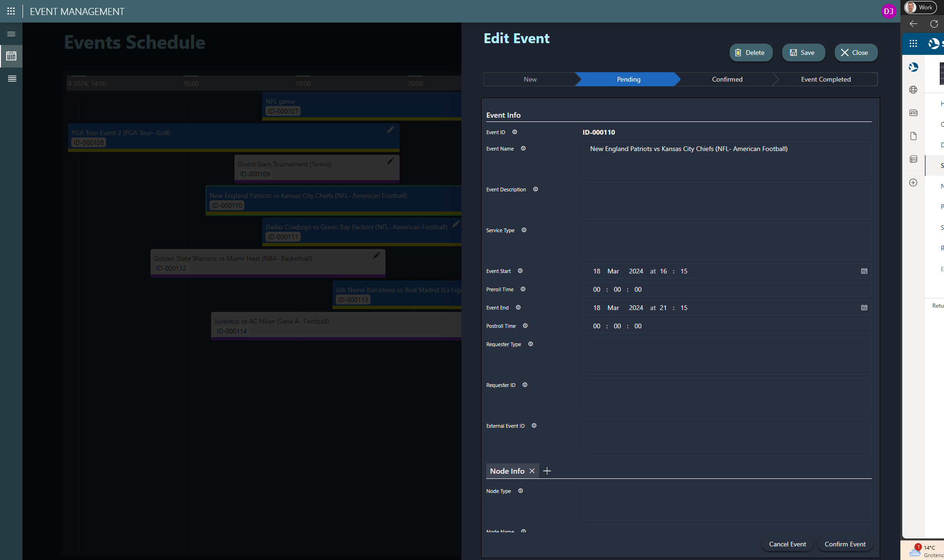Screen dimensions: 944x560
Task: Open Event Start calendar picker icon
Action: point(864,271)
